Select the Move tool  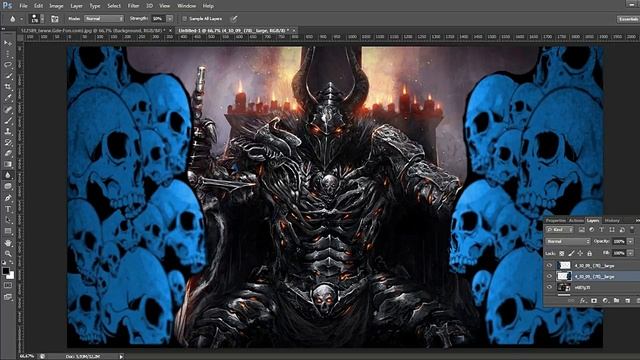point(8,43)
